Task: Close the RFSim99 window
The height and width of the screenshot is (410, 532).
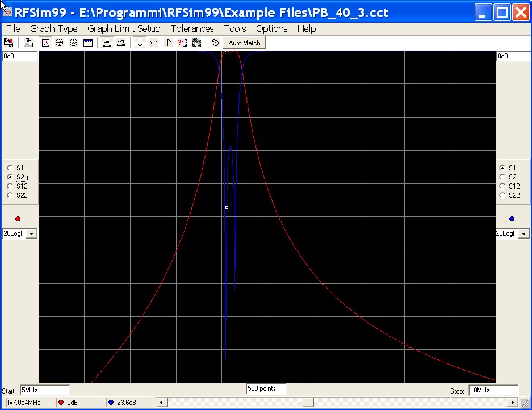Action: [x=521, y=12]
